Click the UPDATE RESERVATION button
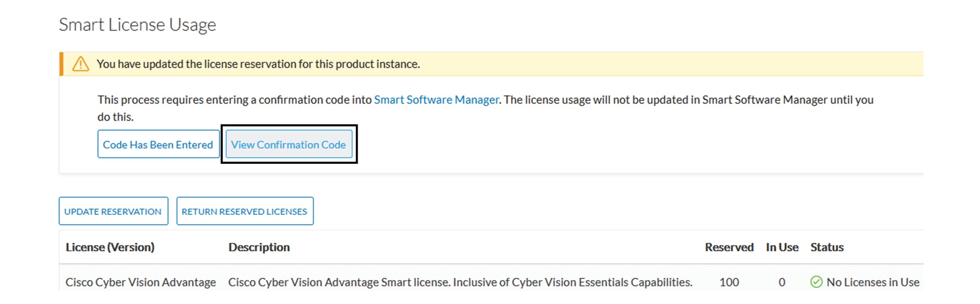 [113, 211]
